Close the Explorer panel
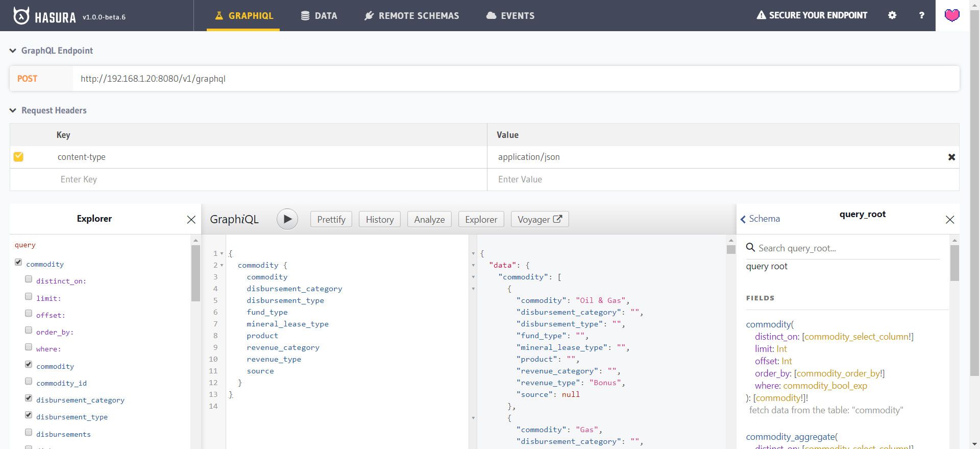980x449 pixels. tap(191, 220)
